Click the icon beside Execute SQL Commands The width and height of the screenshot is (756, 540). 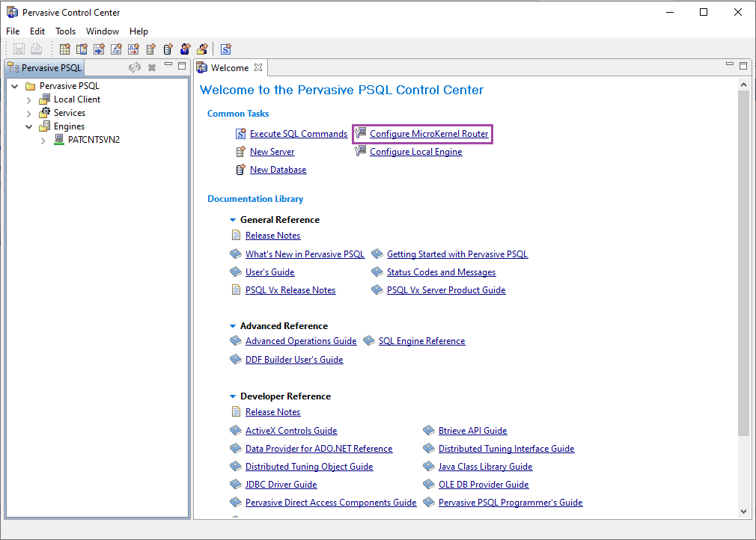coord(240,133)
